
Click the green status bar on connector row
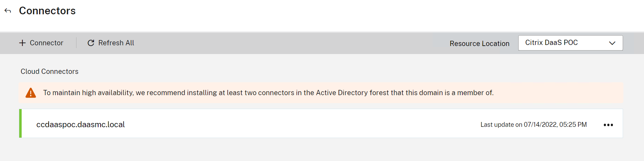tap(20, 123)
